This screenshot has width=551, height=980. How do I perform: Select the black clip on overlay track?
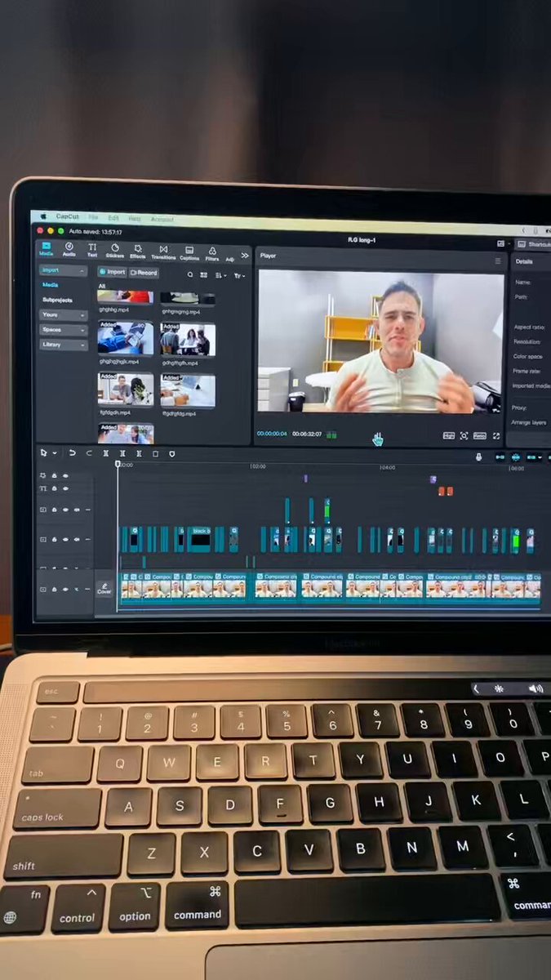pyautogui.click(x=199, y=539)
